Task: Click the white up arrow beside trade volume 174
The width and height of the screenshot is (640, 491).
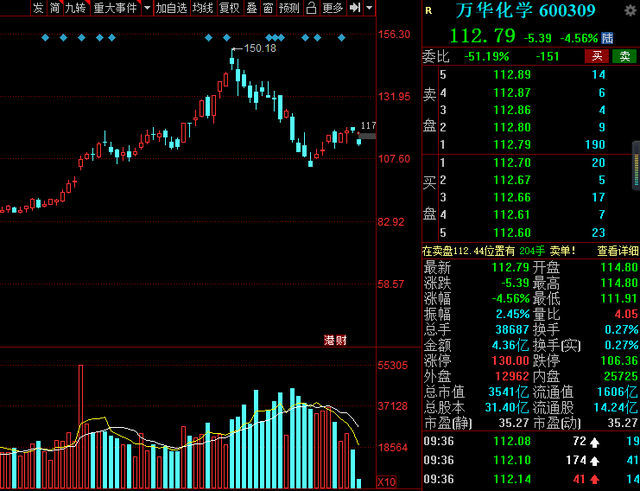Action: click(595, 461)
